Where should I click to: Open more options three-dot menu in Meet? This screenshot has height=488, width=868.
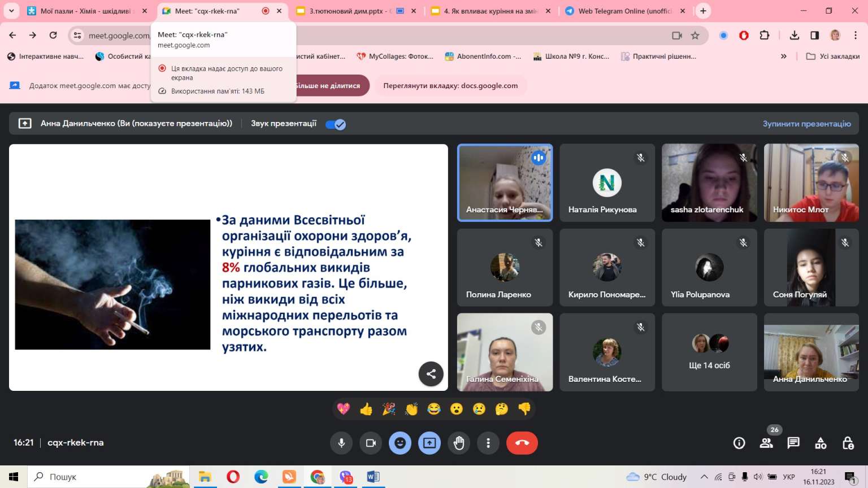(488, 443)
